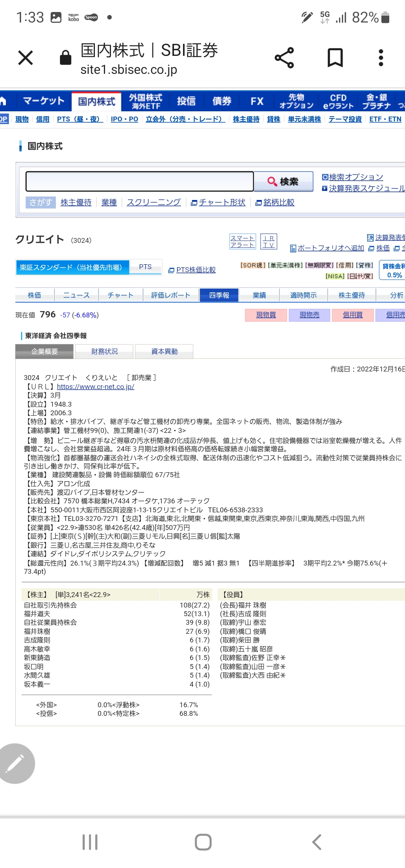Open 業種 search link
405x868 pixels.
(109, 202)
